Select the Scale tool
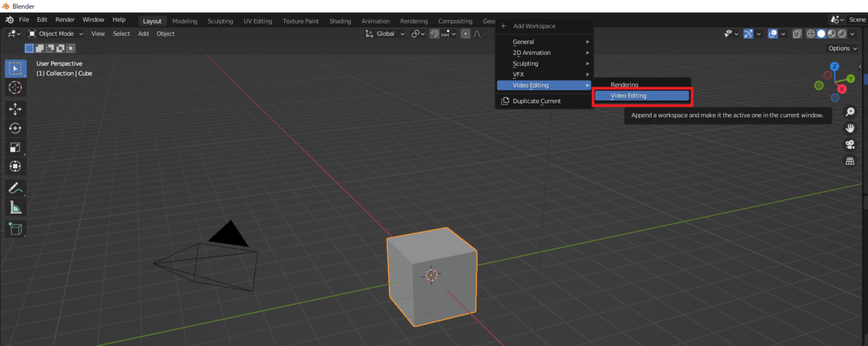This screenshot has height=346, width=868. (x=14, y=147)
